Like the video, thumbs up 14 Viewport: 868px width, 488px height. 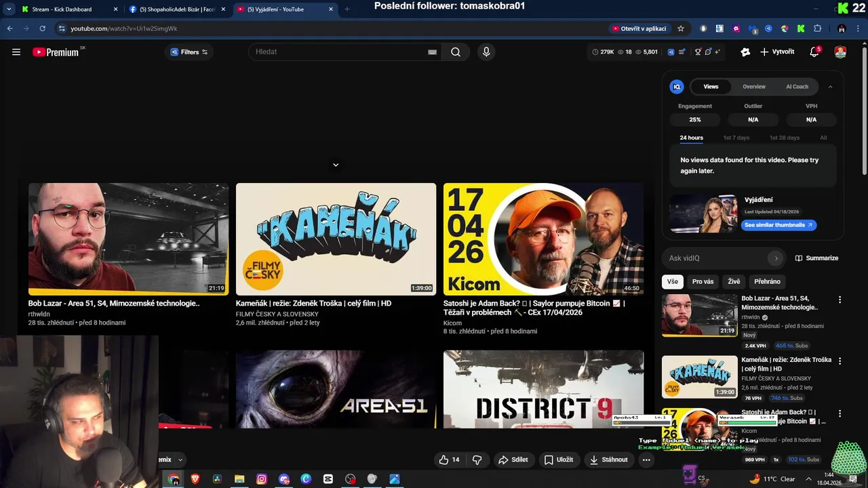pos(449,460)
